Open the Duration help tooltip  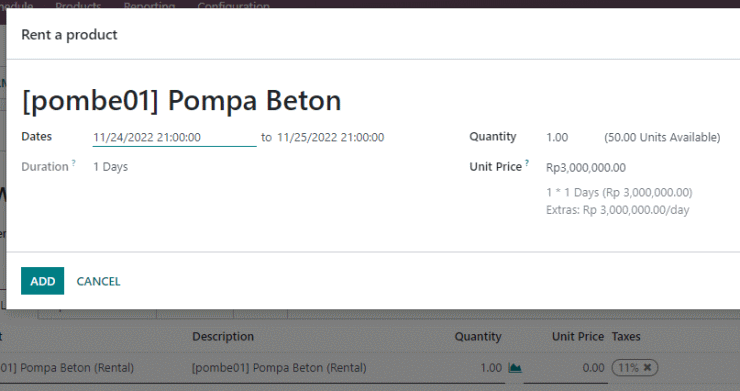(74, 162)
